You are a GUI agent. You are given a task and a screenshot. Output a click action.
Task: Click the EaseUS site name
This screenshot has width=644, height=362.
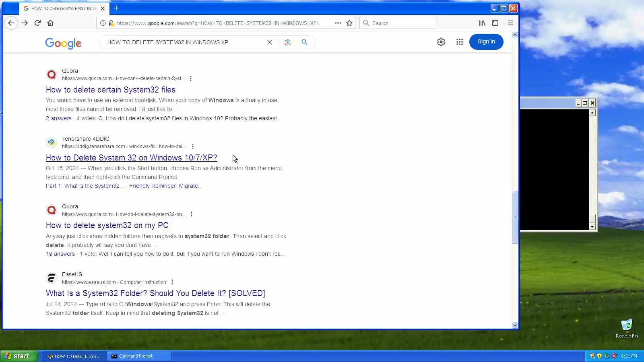point(72,274)
